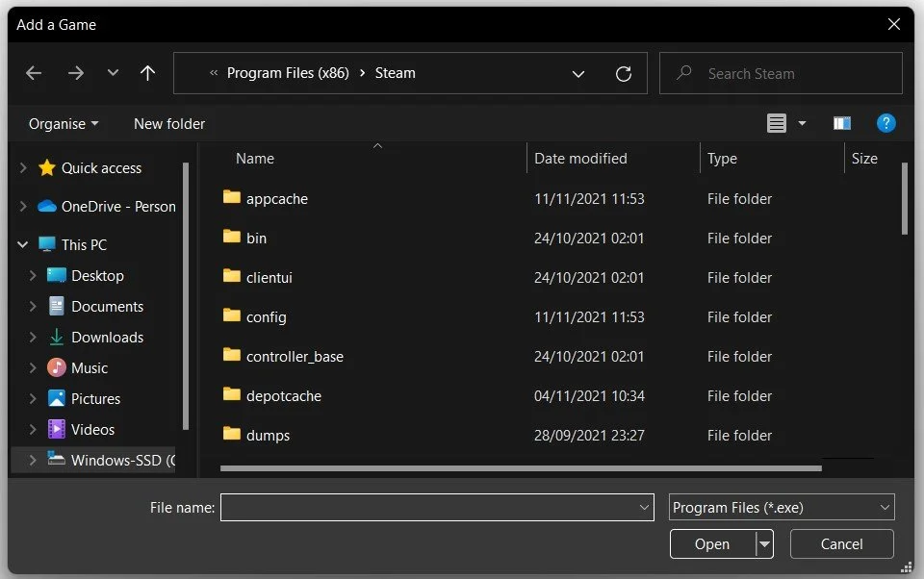Viewport: 924px width, 579px height.
Task: Go forward using the right arrow
Action: click(x=75, y=73)
